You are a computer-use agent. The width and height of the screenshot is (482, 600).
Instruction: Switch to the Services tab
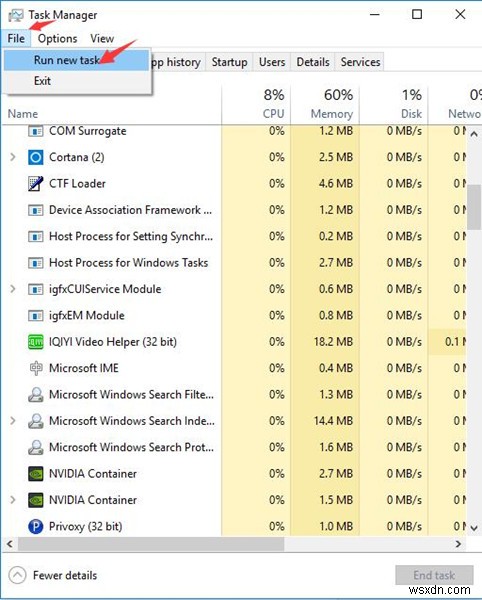(360, 62)
